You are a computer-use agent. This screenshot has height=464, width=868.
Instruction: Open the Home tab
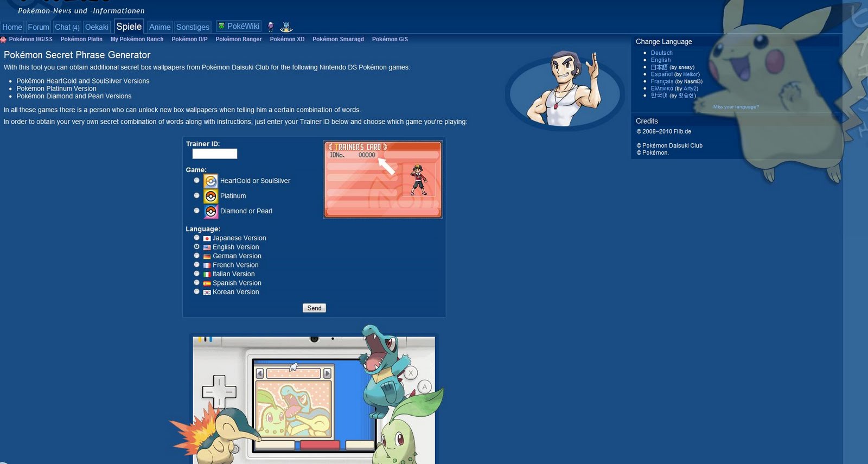point(12,27)
